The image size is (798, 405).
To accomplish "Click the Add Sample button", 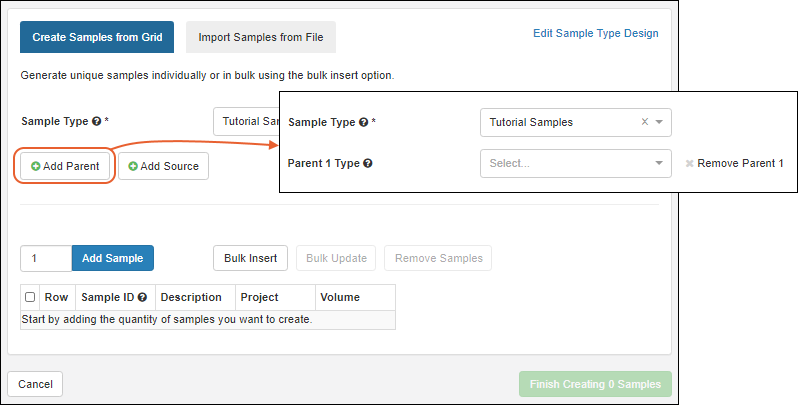I will [112, 258].
